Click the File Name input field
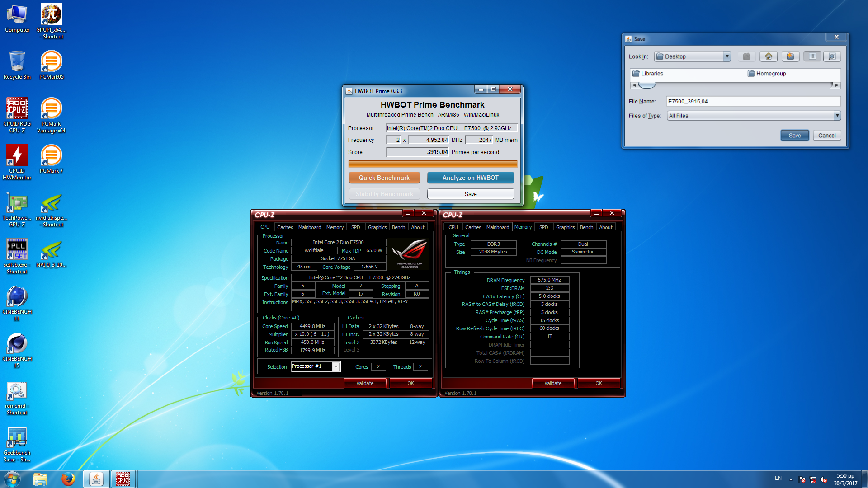Screen dimensions: 868x488 pos(753,101)
